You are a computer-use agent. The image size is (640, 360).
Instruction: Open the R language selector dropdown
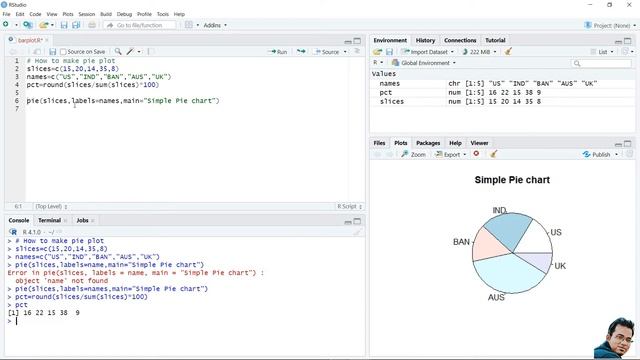[x=378, y=62]
